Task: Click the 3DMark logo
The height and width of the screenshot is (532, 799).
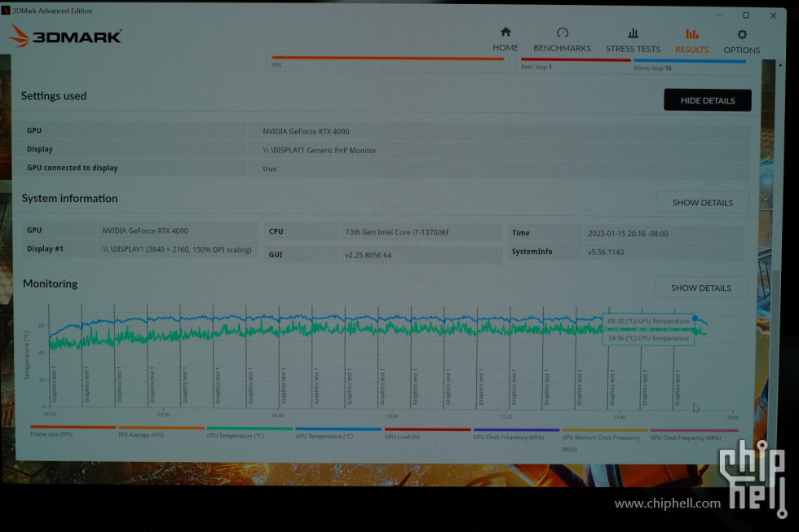Action: [65, 36]
